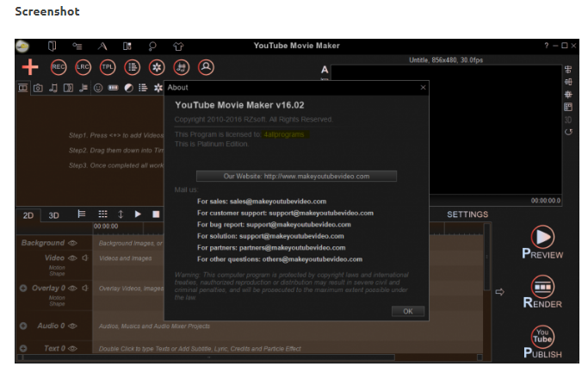Open the TPL templates tool

pos(108,67)
